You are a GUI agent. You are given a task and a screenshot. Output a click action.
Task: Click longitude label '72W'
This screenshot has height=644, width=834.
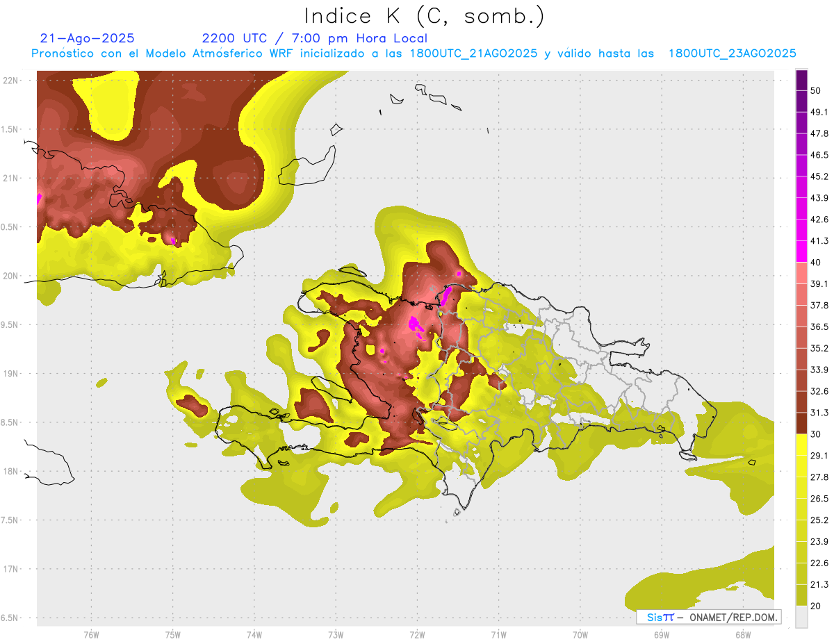[417, 634]
